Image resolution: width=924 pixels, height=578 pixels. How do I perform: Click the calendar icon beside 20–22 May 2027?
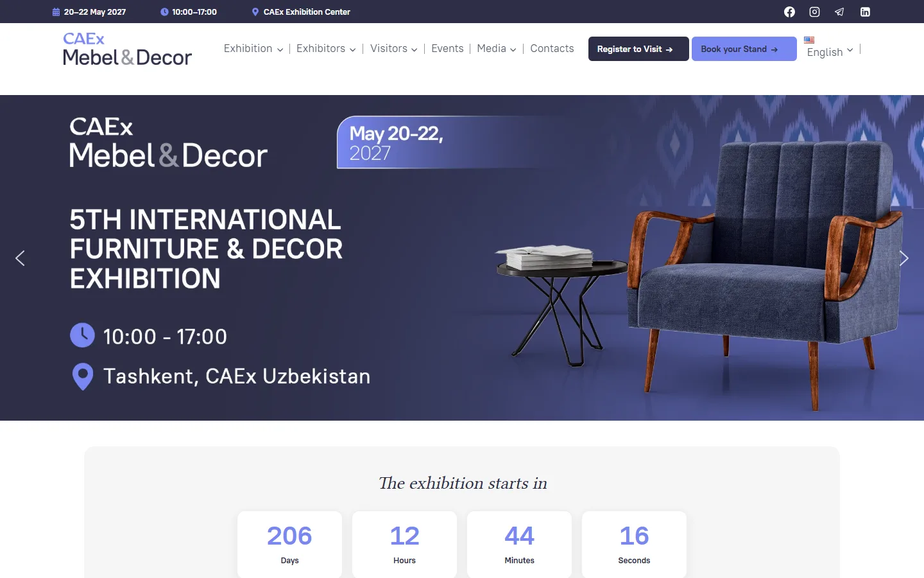(56, 12)
